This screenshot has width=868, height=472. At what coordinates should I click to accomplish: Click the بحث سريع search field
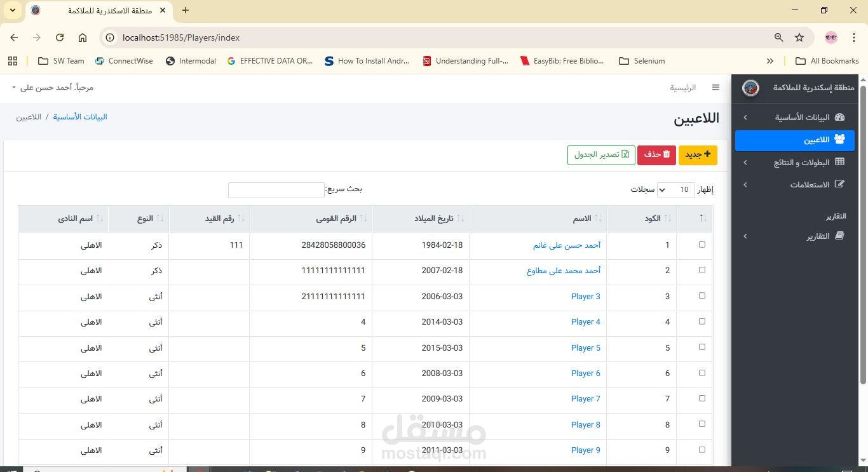[x=276, y=190]
